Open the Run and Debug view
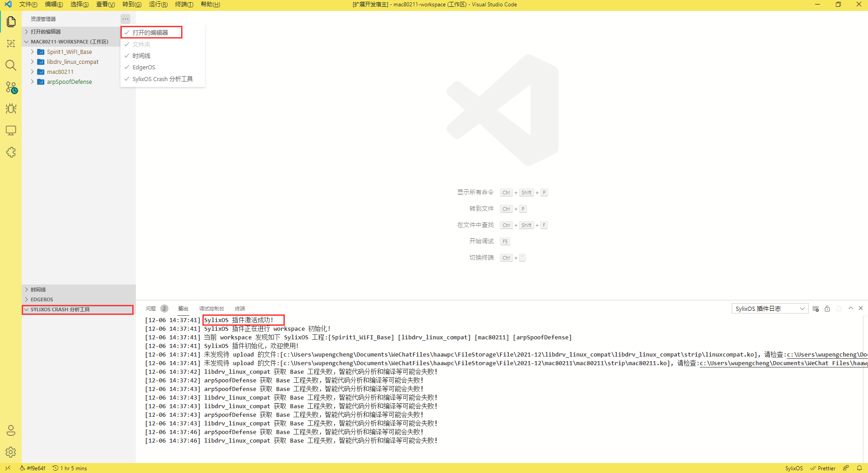This screenshot has height=473, width=868. pos(11,109)
